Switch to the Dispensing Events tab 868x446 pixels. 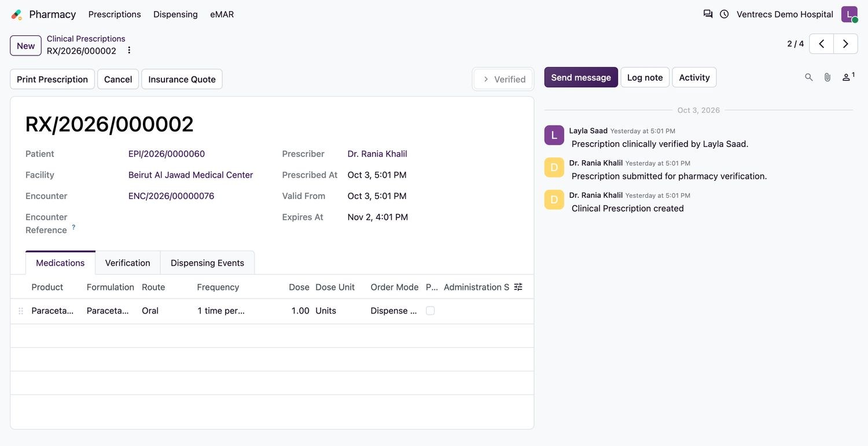pyautogui.click(x=207, y=263)
